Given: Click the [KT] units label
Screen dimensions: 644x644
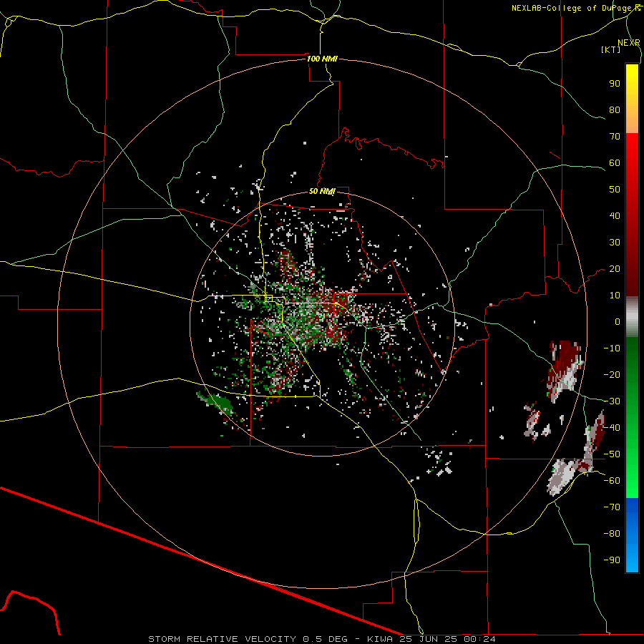Looking at the screenshot, I should pos(610,49).
